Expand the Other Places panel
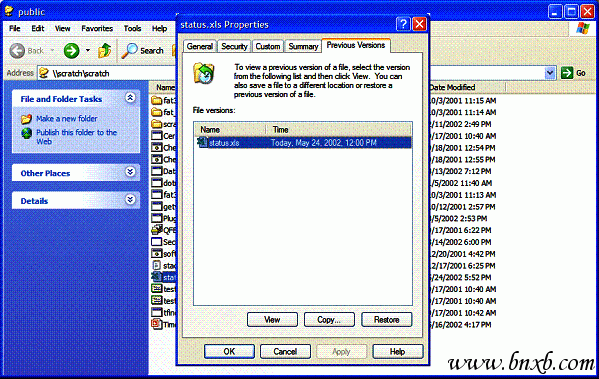Image resolution: width=599 pixels, height=379 pixels. click(x=130, y=172)
